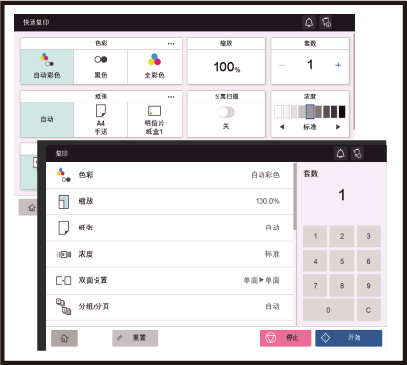Select 自动彩色 color mode
Image resolution: width=407 pixels, height=365 pixels.
[x=47, y=67]
